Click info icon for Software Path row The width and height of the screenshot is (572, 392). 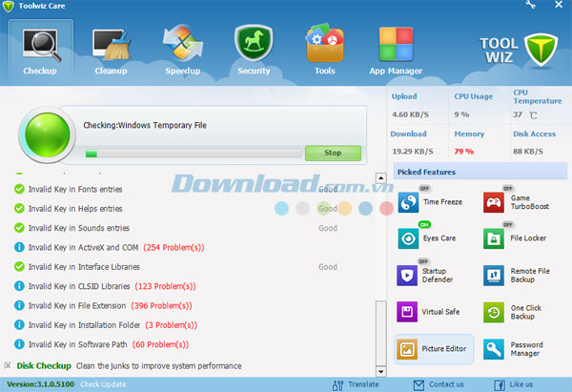19,343
